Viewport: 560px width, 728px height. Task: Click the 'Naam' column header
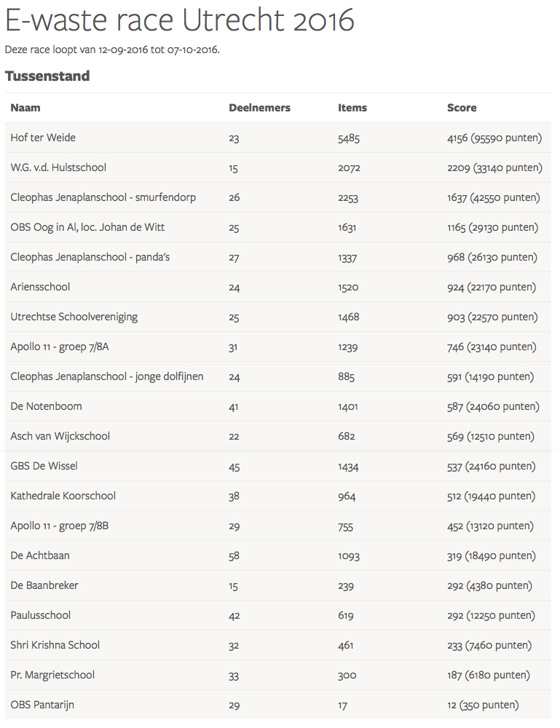click(25, 108)
